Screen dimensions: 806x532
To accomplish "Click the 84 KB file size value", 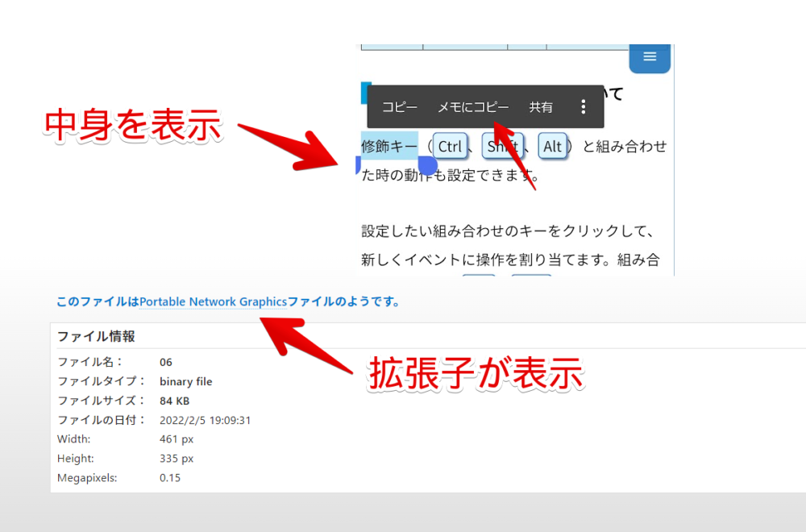I will click(x=174, y=401).
